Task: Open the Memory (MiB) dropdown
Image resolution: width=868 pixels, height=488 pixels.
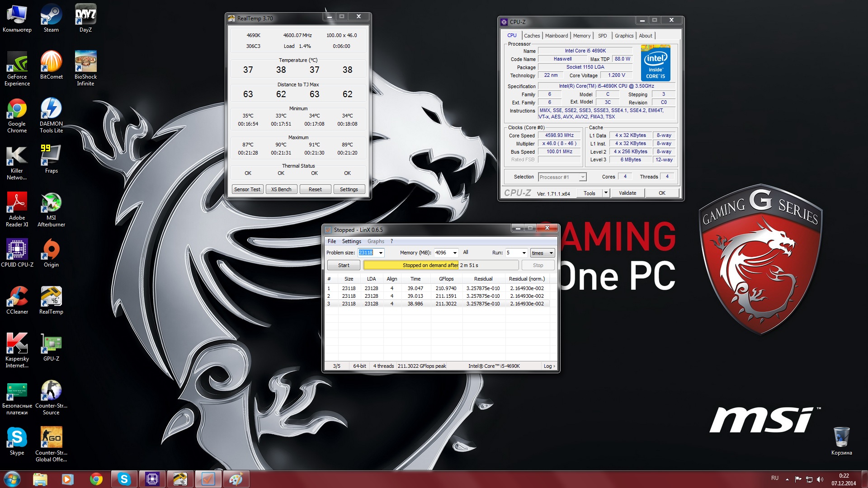Action: click(x=454, y=253)
